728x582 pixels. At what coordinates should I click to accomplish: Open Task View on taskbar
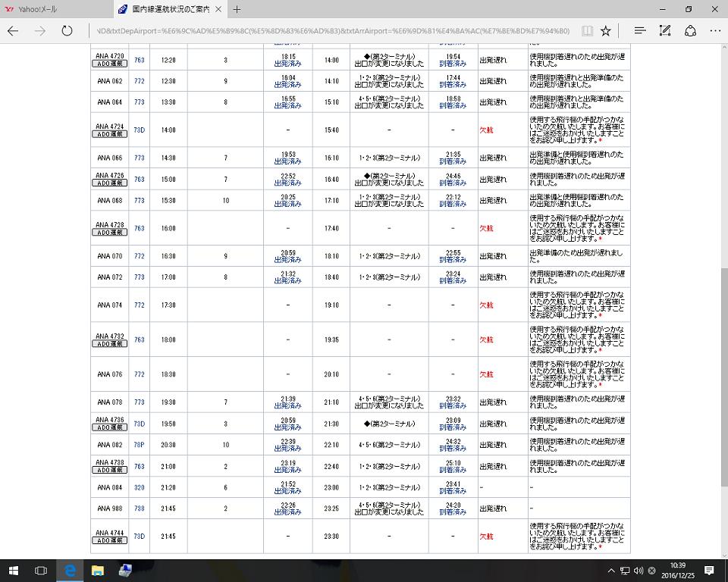[41, 571]
